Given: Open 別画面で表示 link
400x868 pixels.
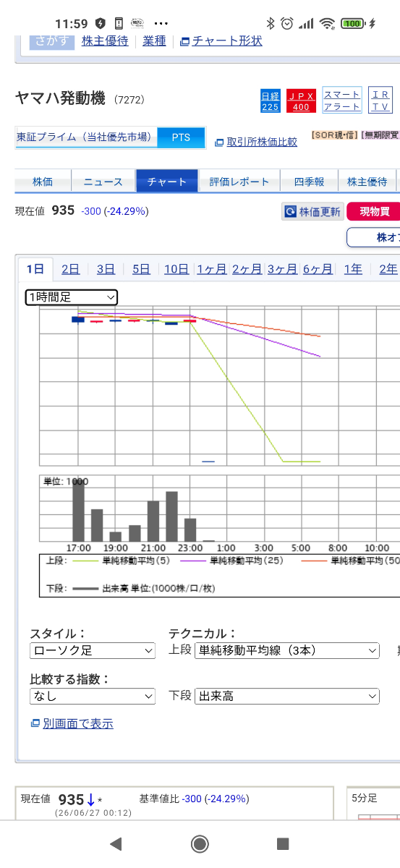Looking at the screenshot, I should pos(72,723).
